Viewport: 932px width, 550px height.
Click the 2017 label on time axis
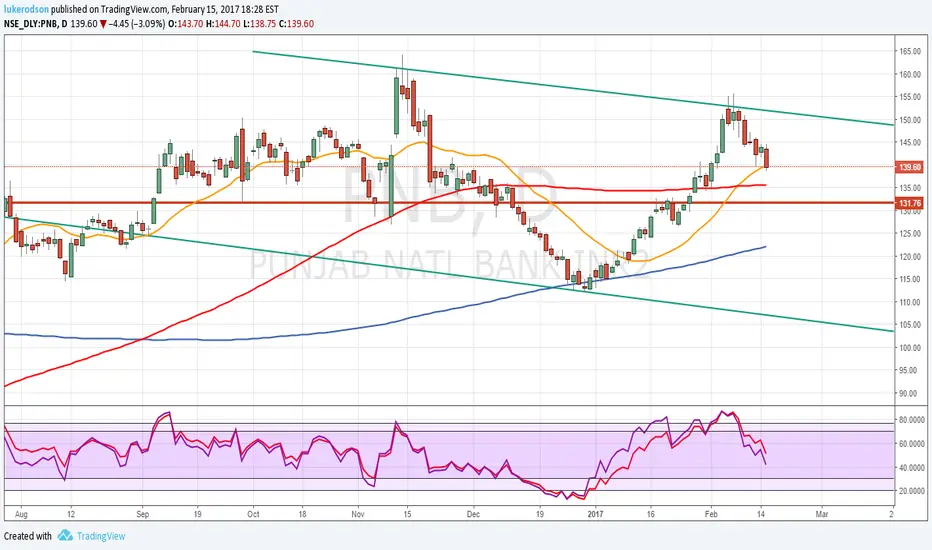(595, 514)
